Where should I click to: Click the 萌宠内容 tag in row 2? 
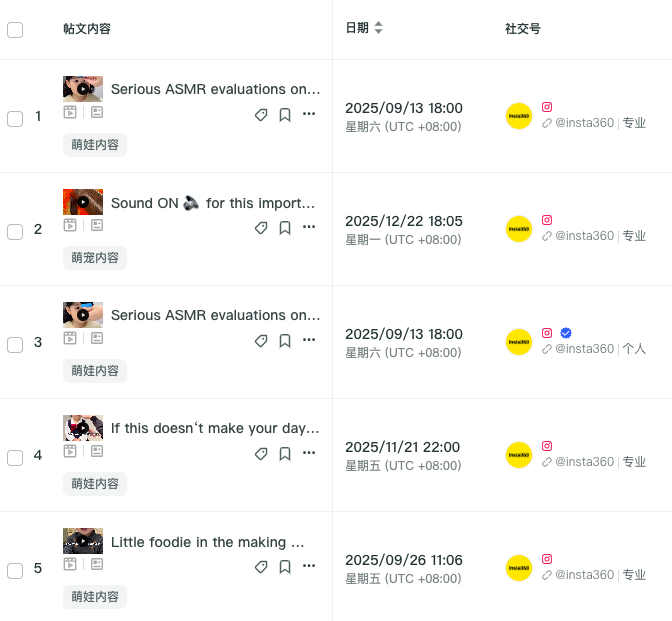point(95,258)
